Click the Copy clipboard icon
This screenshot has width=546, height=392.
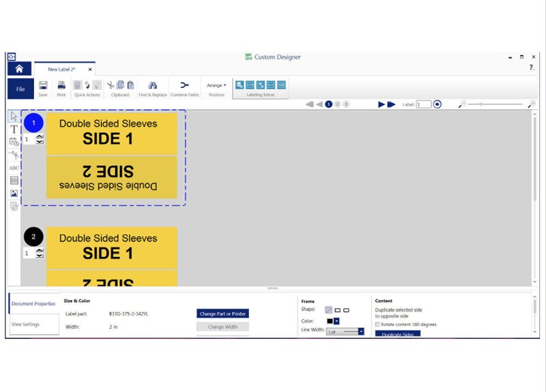[x=121, y=85]
